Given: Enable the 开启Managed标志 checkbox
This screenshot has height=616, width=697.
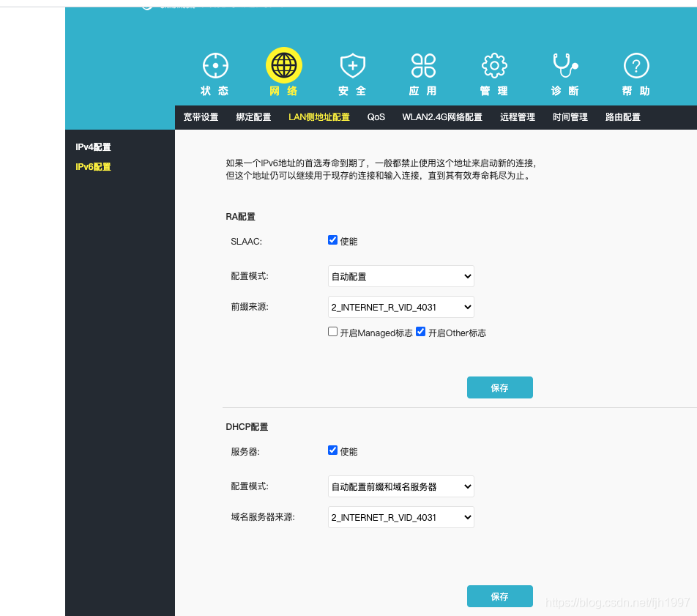Looking at the screenshot, I should click(332, 331).
